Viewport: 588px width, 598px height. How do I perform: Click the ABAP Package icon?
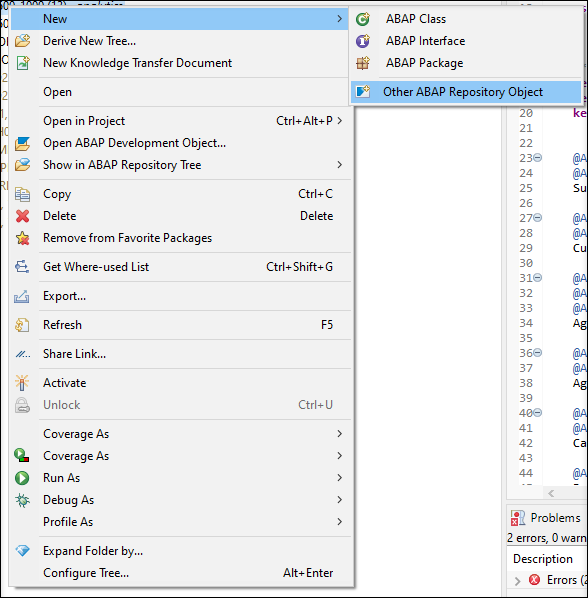363,63
